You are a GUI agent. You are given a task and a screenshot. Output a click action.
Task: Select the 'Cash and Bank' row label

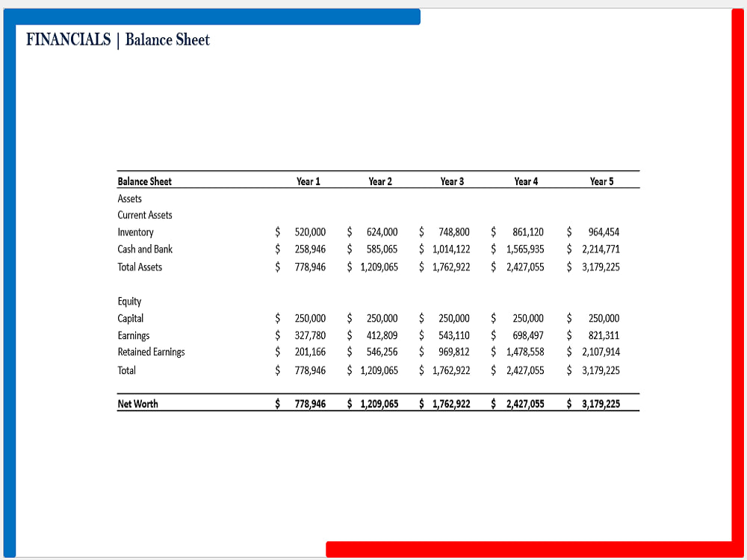pos(145,249)
